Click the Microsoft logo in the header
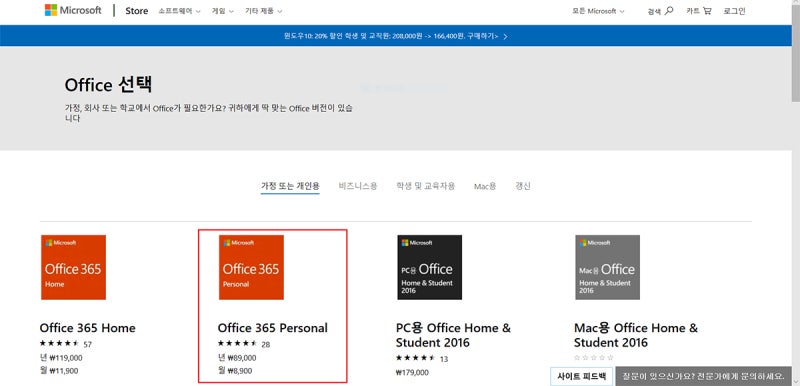The height and width of the screenshot is (386, 800). pos(73,11)
